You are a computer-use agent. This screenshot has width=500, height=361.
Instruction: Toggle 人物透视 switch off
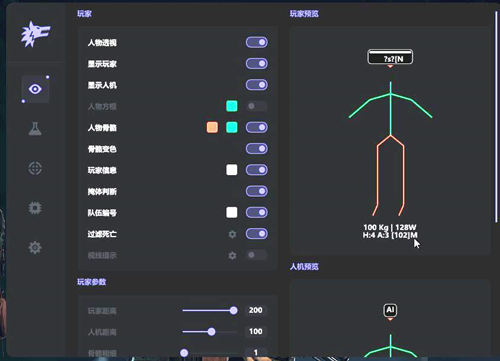[257, 42]
